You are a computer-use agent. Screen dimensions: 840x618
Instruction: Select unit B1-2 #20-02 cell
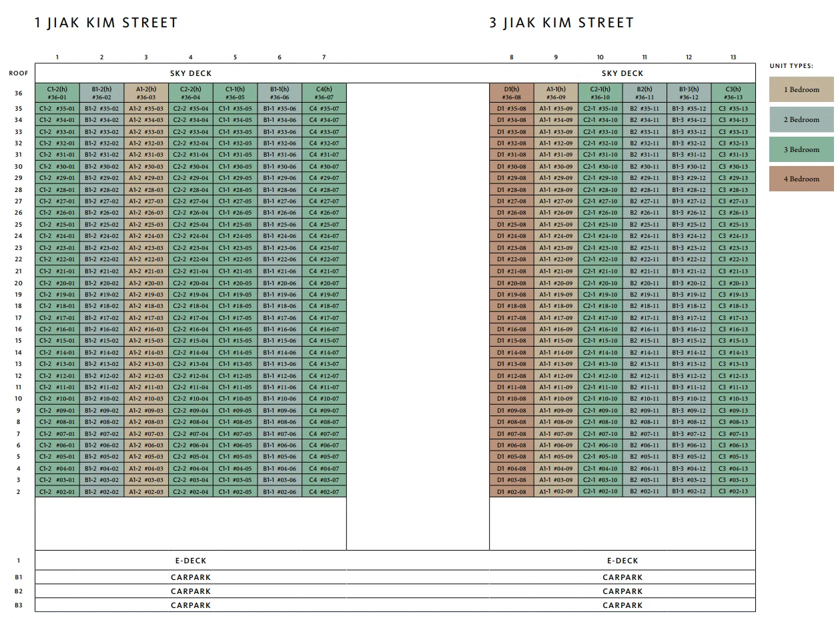tap(101, 283)
